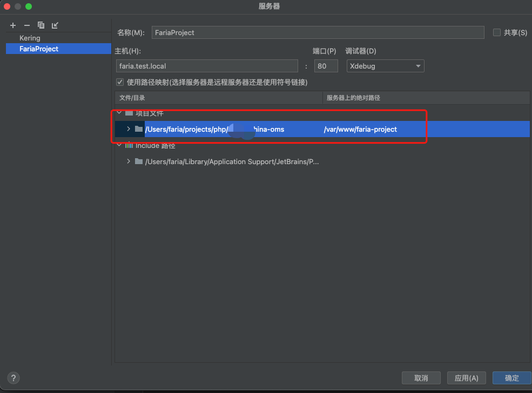This screenshot has height=393, width=532.
Task: Click the 文件/目录 column header
Action: 219,98
